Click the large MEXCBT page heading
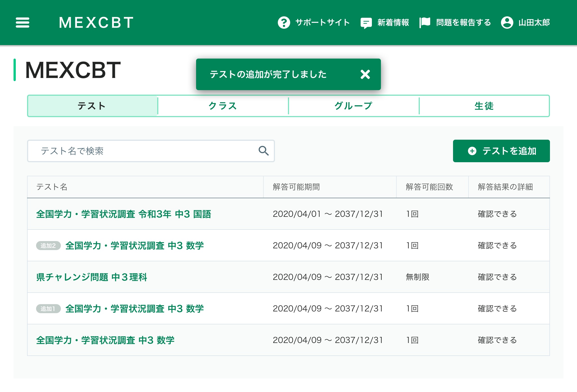577x392 pixels. coord(73,70)
